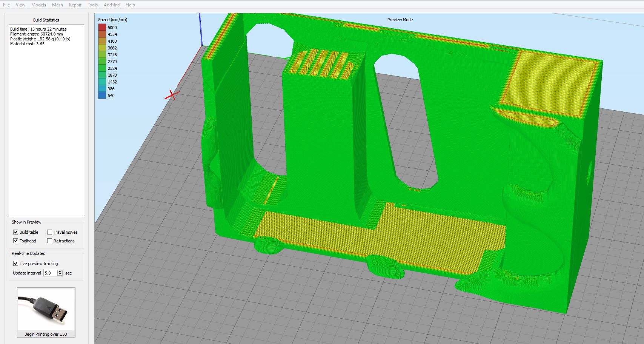Click the 1432 speed color swatch

tap(102, 82)
